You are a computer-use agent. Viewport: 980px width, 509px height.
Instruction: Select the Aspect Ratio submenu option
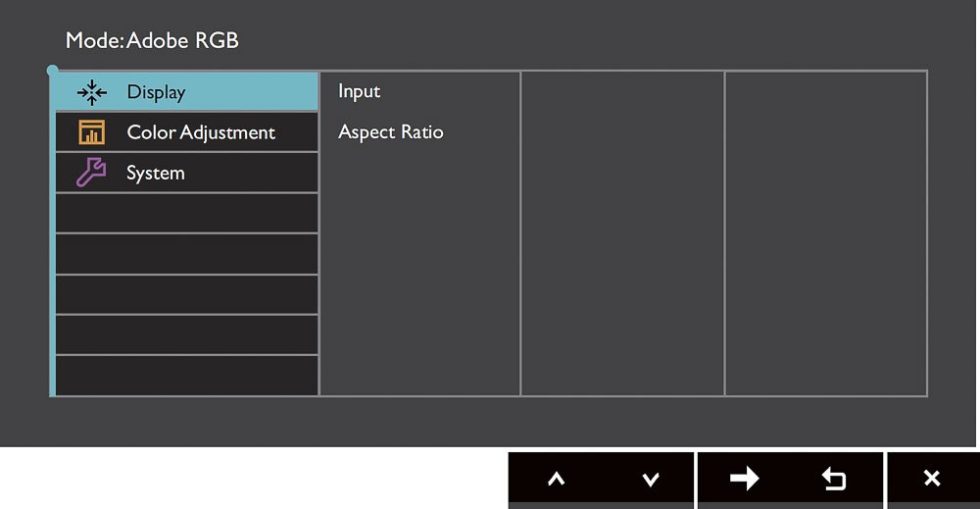tap(391, 132)
